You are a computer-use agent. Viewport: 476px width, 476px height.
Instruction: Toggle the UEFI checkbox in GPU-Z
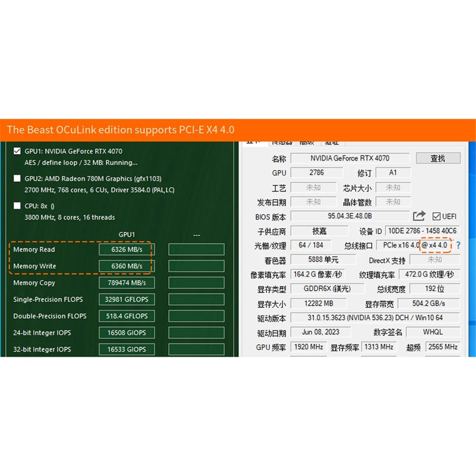coord(436,217)
